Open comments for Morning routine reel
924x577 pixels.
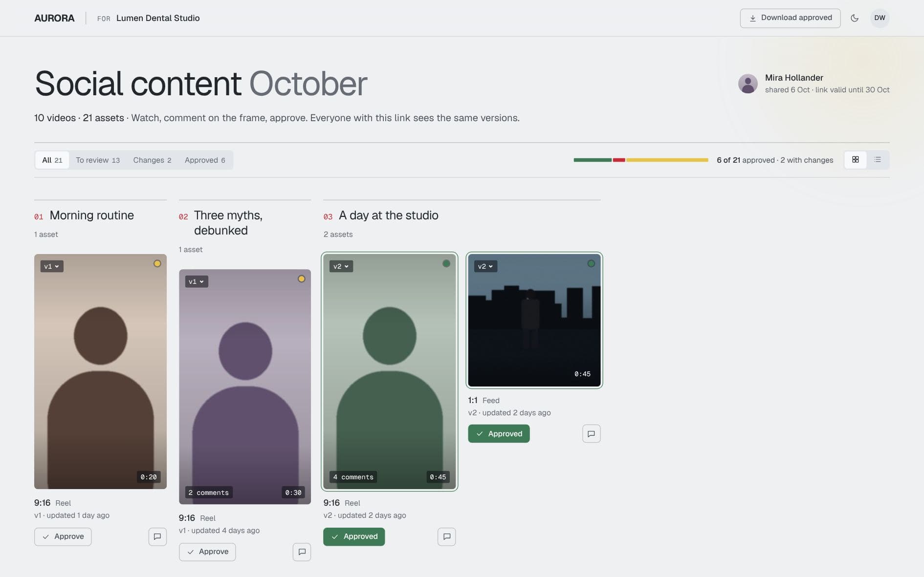(x=157, y=536)
